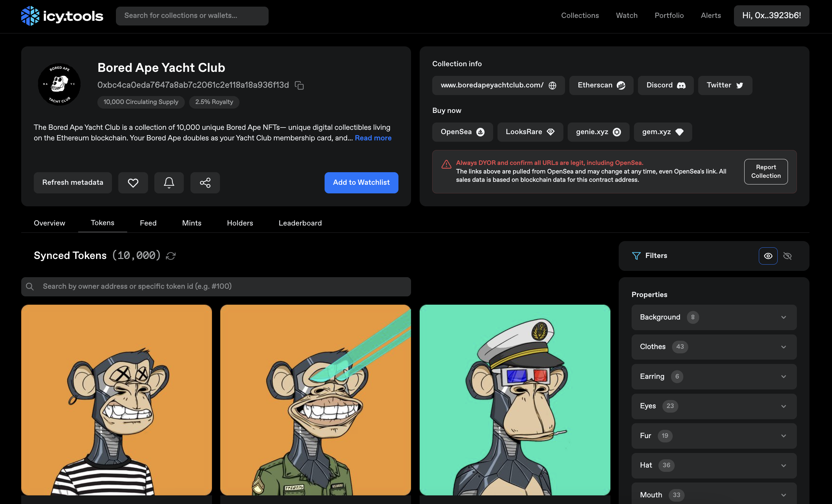Buy on genie.xyz
Screen dimensions: 832x504
598,132
